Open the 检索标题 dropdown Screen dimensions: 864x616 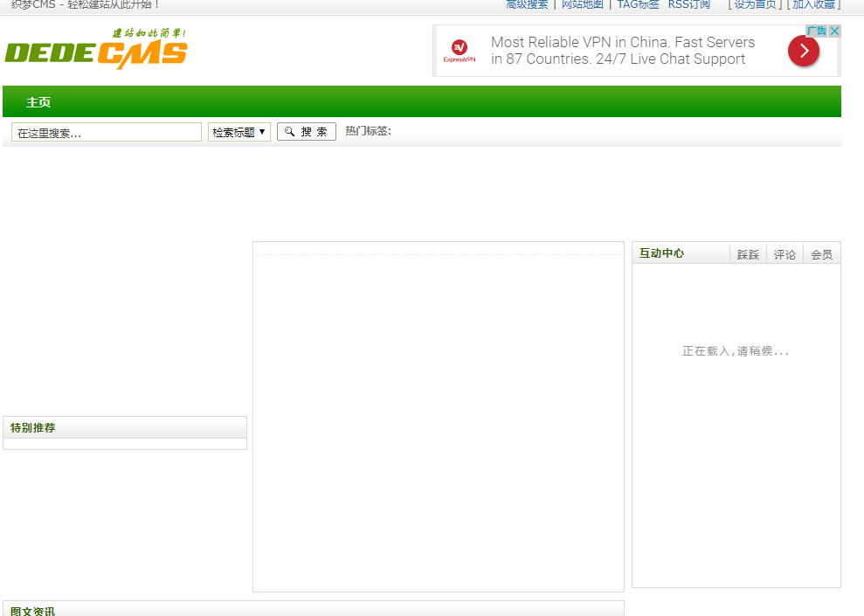pyautogui.click(x=239, y=132)
